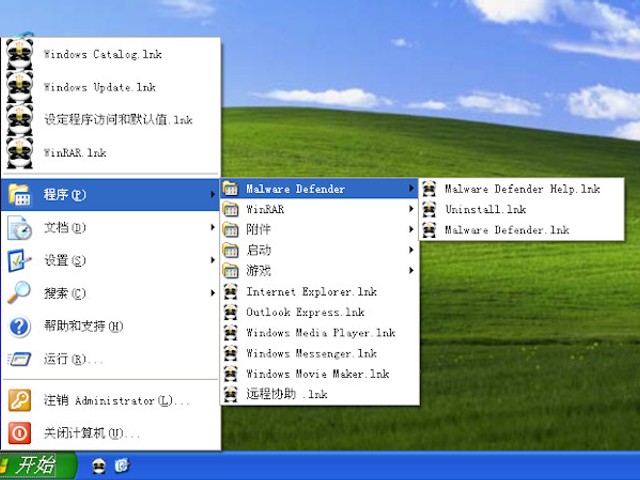Open Malware Defender Help.lnk label
The width and height of the screenshot is (640, 480).
pyautogui.click(x=522, y=189)
